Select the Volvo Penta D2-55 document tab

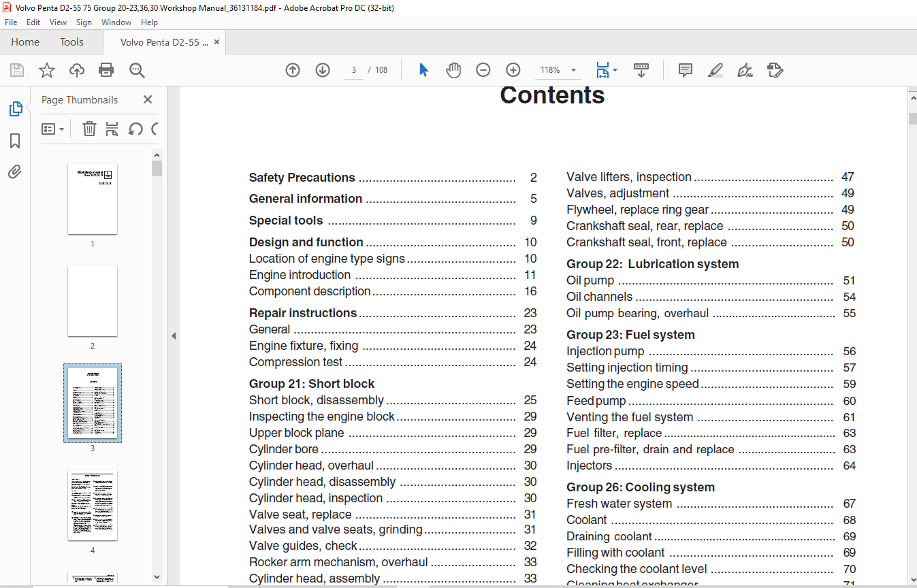163,42
